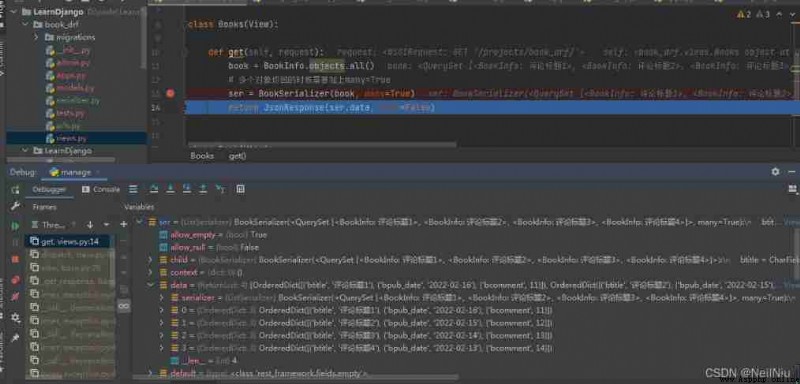
Task: Select __len__ variable row
Action: pos(203,361)
